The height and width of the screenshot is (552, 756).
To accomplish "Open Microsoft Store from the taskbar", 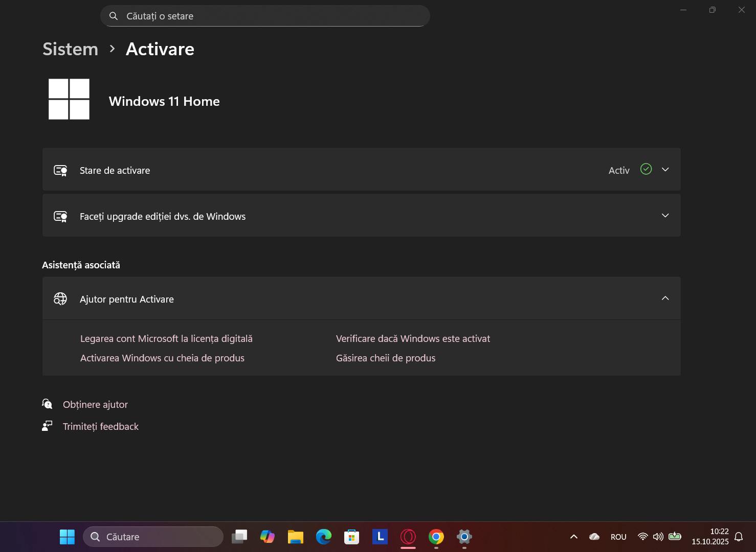I will tap(351, 537).
